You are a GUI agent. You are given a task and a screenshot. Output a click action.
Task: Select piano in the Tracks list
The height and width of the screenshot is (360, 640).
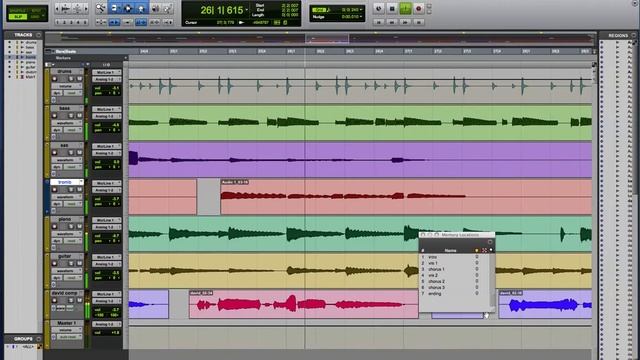click(31, 62)
